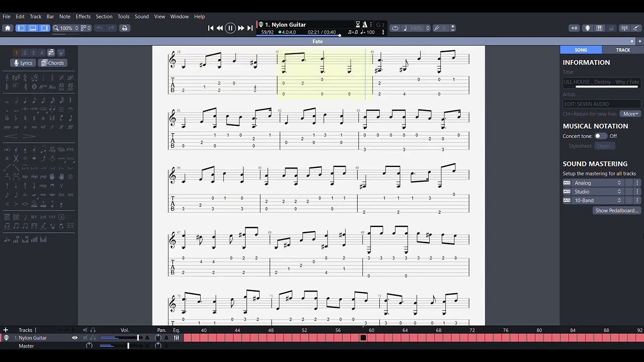Screen dimensions: 644x362
Task: Open key signature tool
Action: (16, 77)
